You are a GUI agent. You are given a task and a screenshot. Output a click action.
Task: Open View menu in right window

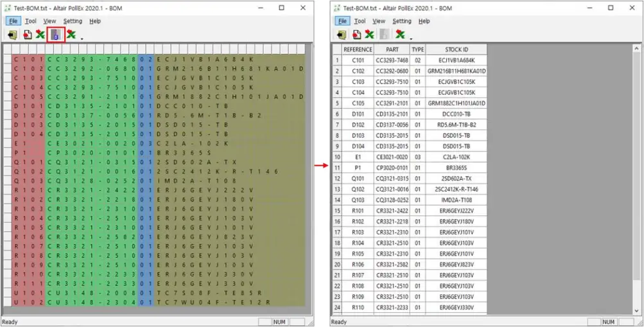(379, 21)
